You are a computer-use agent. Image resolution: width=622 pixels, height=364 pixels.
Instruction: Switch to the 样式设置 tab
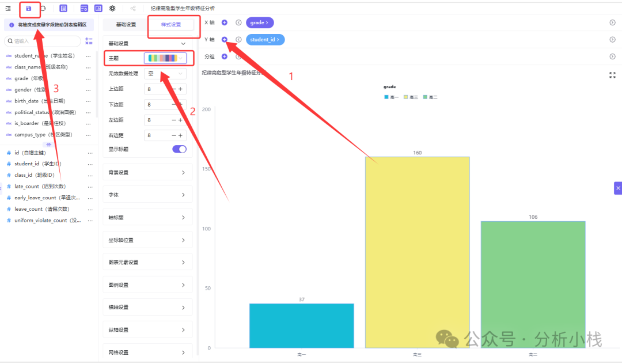[171, 25]
